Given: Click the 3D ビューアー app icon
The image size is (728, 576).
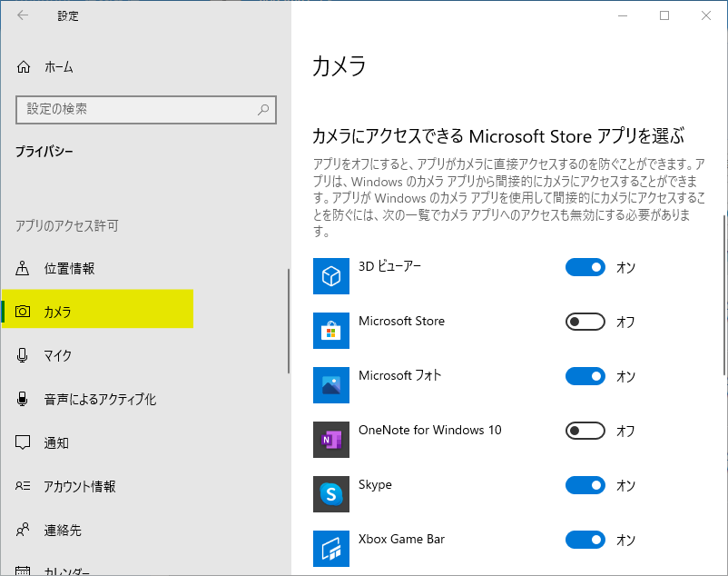Looking at the screenshot, I should [331, 276].
